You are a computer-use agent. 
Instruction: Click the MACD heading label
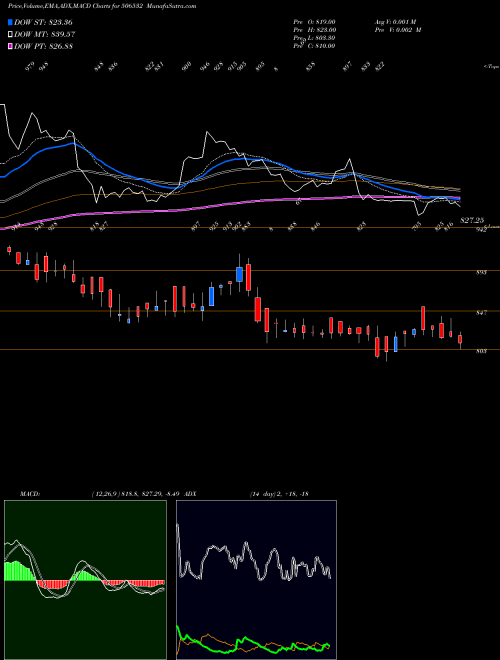point(29,494)
